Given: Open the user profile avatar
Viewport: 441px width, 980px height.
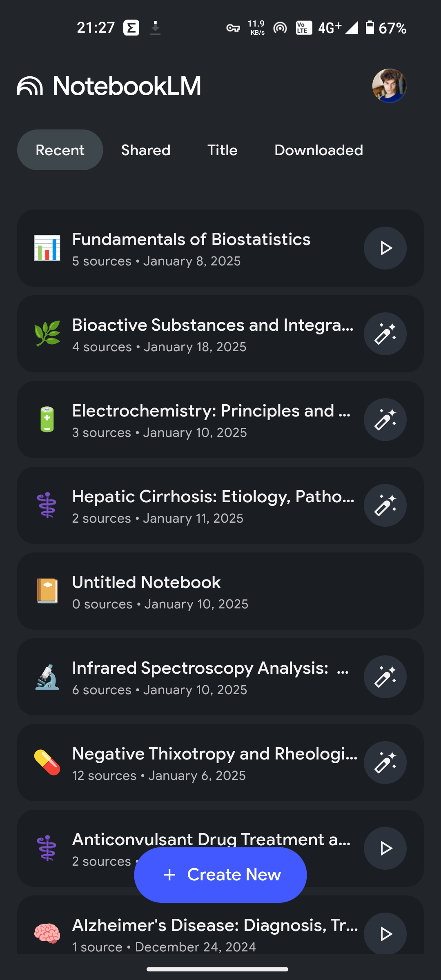Looking at the screenshot, I should (389, 86).
